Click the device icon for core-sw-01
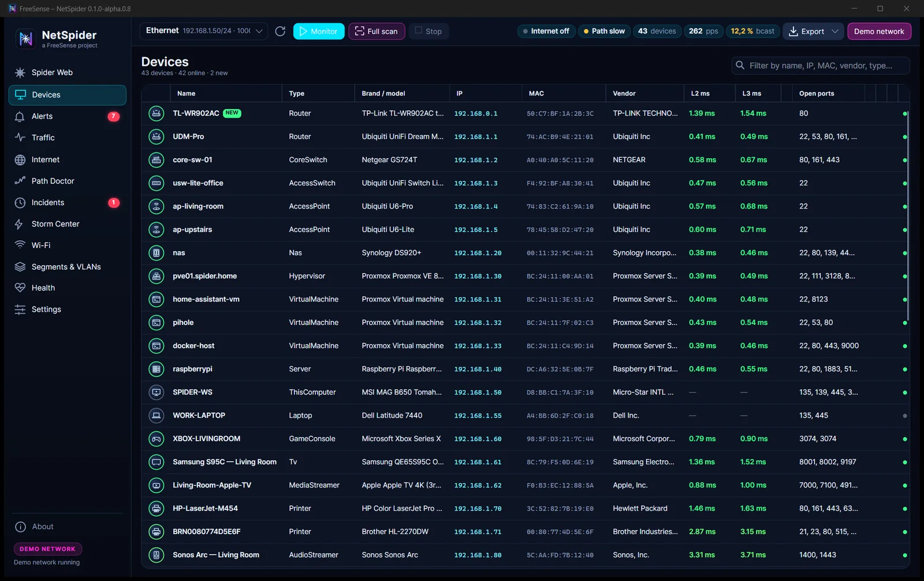Image resolution: width=924 pixels, height=581 pixels. coord(156,160)
